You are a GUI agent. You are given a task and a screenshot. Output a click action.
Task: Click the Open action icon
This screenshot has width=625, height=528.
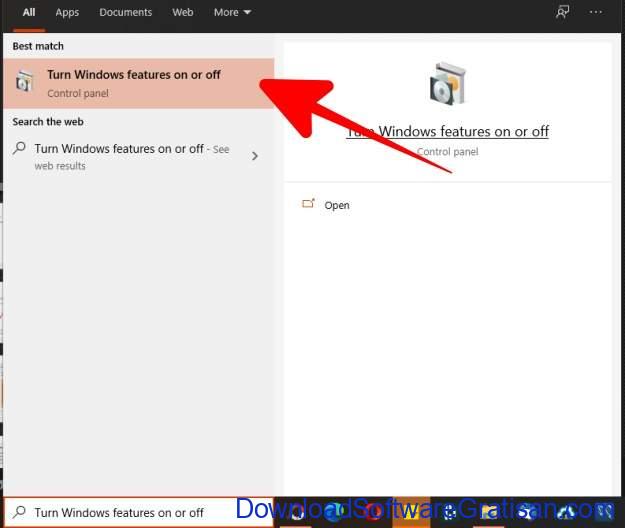pos(308,204)
